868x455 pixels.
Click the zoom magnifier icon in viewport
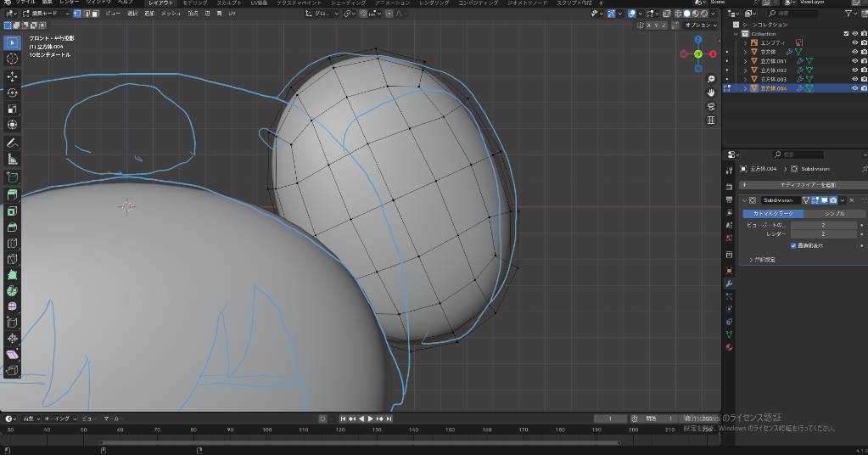click(x=711, y=78)
